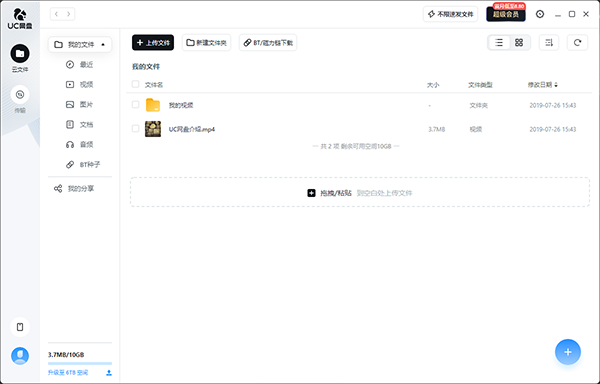Click the storage usage progress bar

[x=80, y=363]
